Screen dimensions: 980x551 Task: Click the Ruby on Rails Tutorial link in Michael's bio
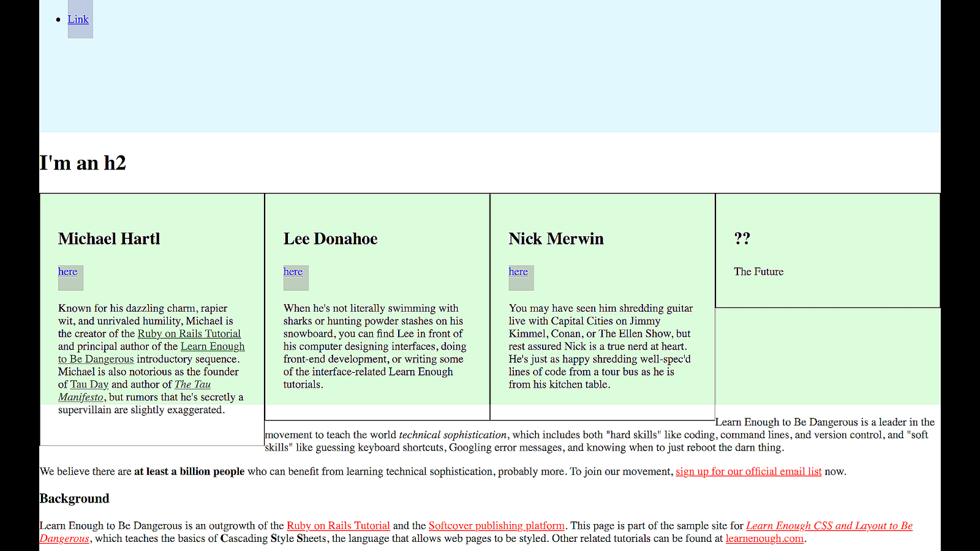coord(189,334)
